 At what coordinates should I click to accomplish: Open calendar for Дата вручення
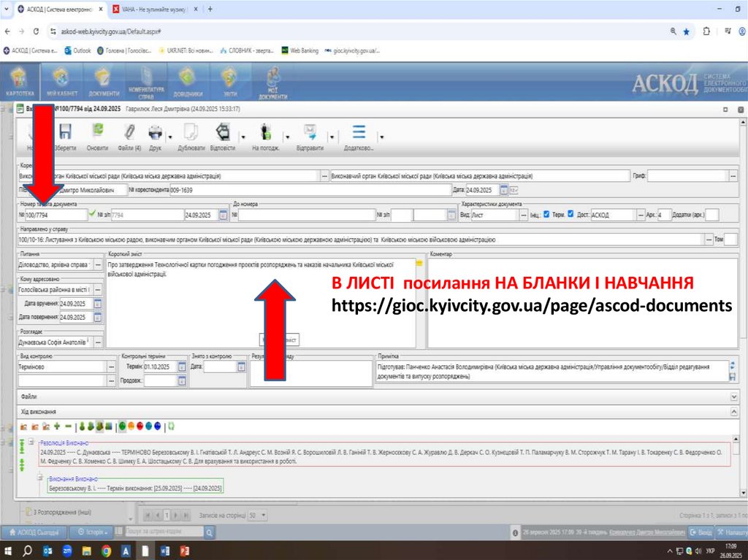(97, 304)
